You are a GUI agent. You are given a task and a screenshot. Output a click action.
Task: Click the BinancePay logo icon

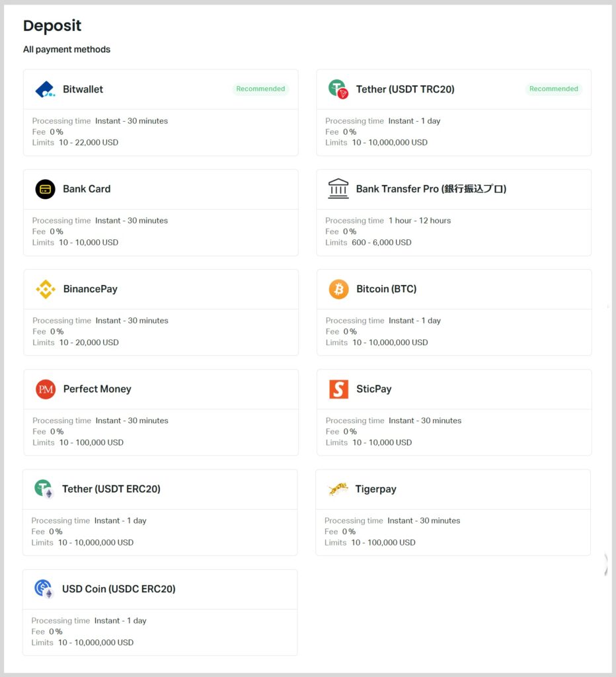[x=46, y=289]
